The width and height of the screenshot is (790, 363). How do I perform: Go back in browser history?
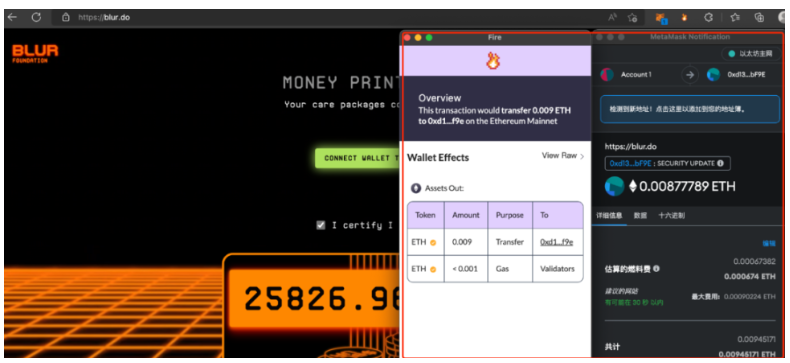12,17
